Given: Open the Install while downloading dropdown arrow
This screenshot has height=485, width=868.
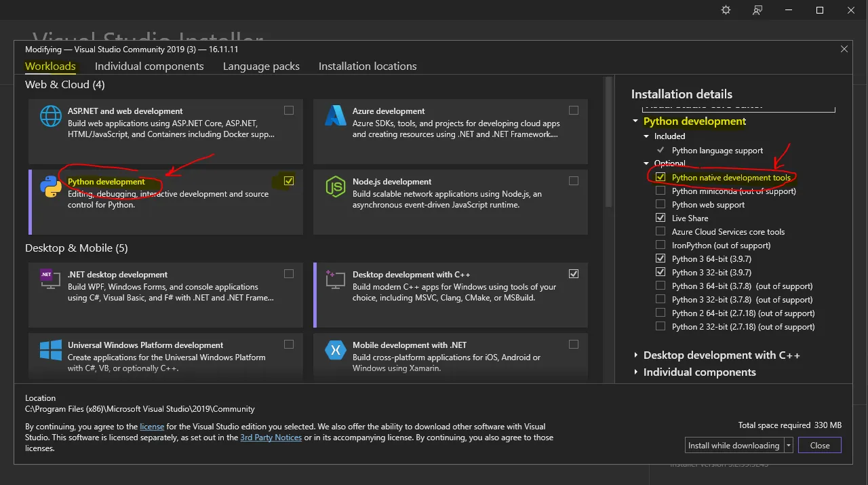Looking at the screenshot, I should pos(789,446).
